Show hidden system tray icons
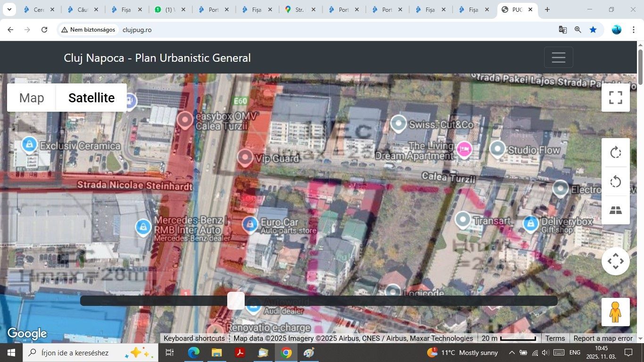The width and height of the screenshot is (644, 362). coord(512,353)
